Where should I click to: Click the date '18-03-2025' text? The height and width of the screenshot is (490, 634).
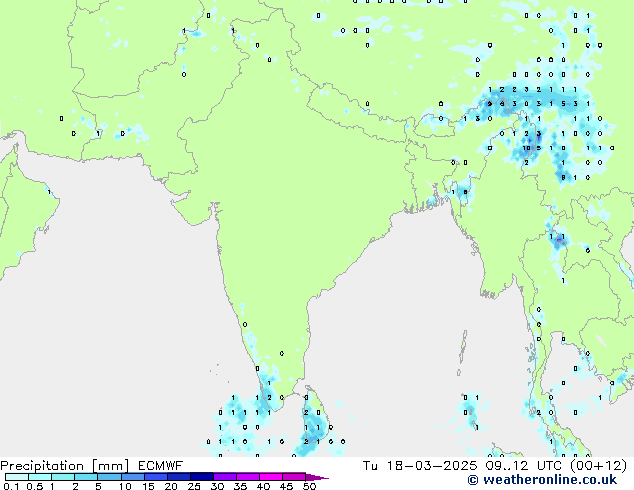coord(431,466)
